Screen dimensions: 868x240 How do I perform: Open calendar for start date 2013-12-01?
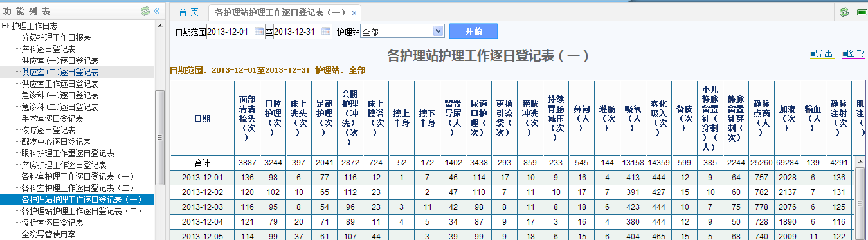click(259, 31)
